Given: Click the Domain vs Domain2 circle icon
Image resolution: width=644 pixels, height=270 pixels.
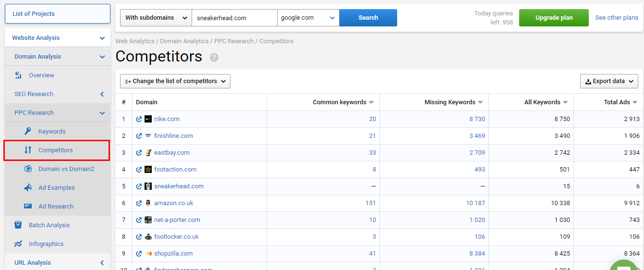Looking at the screenshot, I should (28, 169).
